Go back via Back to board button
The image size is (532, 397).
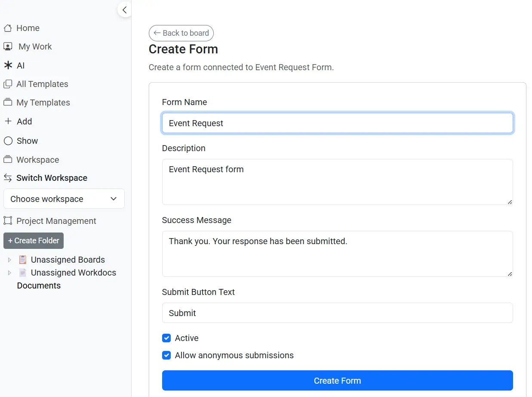tap(181, 33)
